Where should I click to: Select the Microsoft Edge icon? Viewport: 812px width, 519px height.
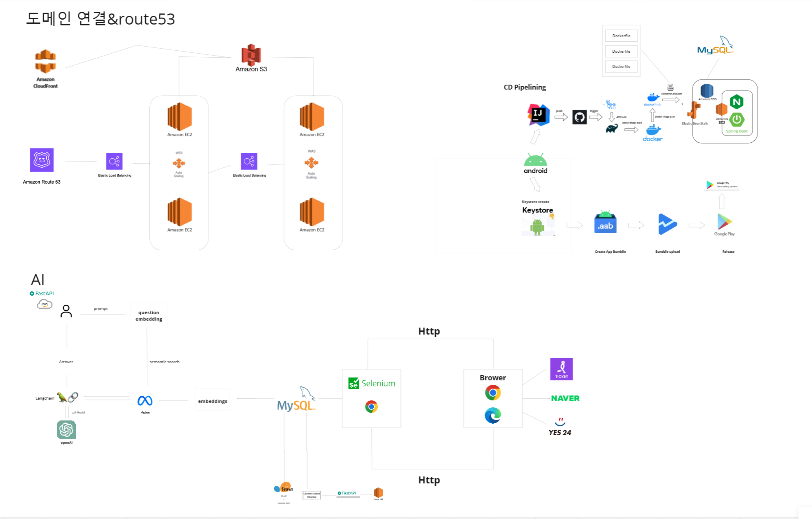[493, 416]
